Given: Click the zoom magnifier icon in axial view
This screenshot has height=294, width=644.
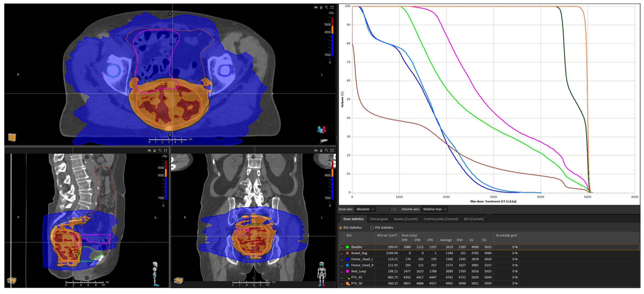Looking at the screenshot, I should (x=326, y=7).
